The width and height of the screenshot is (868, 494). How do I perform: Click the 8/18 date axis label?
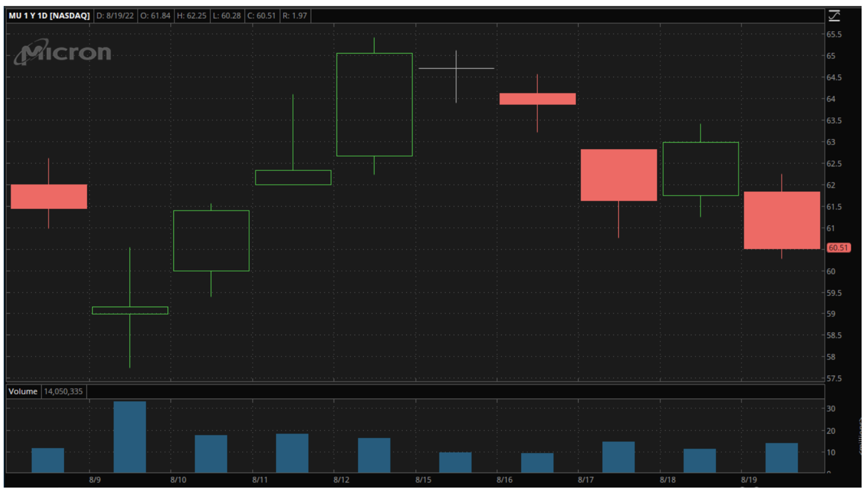pos(668,480)
